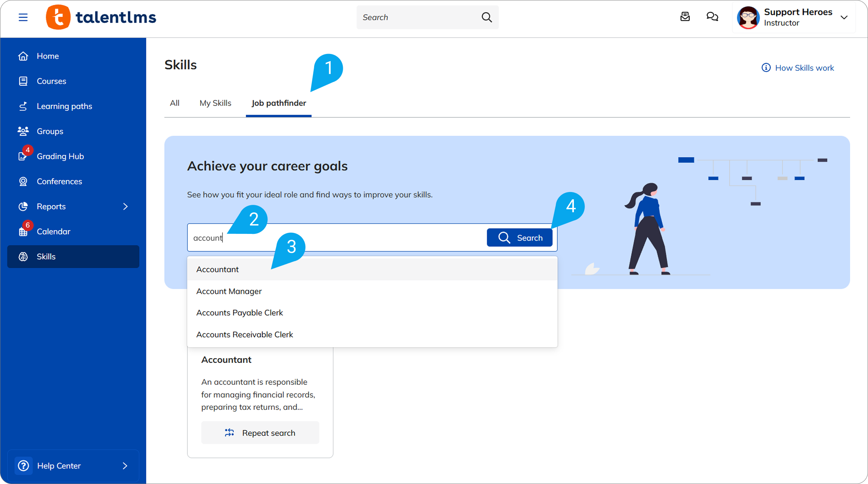868x484 pixels.
Task: Expand the Support Heroes profile dropdown
Action: point(844,17)
